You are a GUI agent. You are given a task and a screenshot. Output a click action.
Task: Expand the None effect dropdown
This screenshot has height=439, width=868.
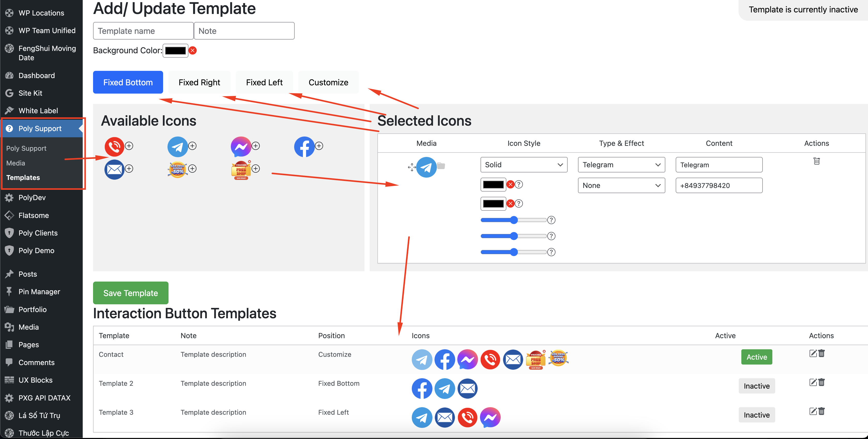pos(621,185)
